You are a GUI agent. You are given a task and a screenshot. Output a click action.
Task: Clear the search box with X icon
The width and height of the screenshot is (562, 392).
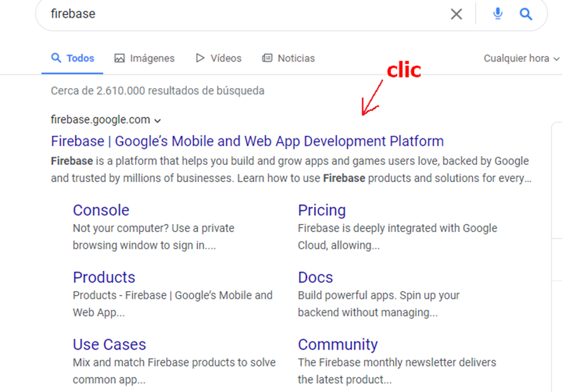456,14
